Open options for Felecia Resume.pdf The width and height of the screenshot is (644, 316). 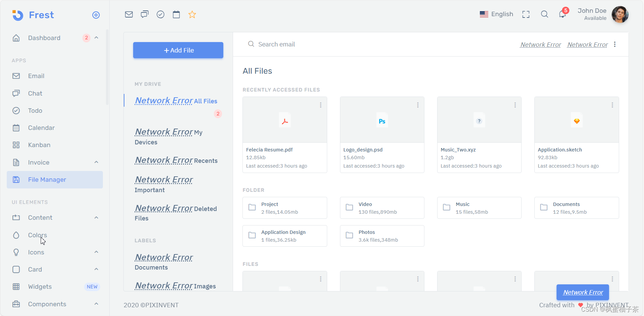point(320,105)
